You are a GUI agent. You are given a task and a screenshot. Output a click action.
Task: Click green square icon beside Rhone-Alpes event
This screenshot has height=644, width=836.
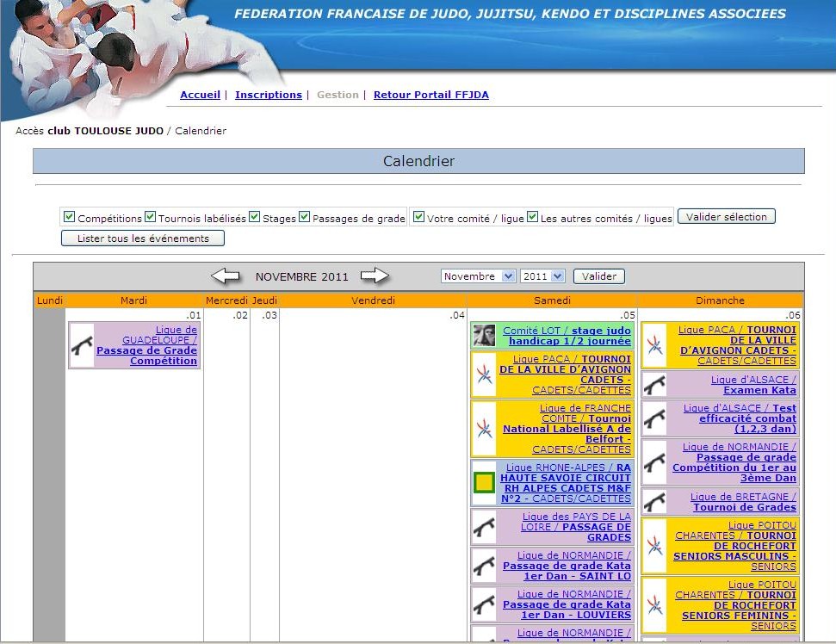(x=484, y=483)
